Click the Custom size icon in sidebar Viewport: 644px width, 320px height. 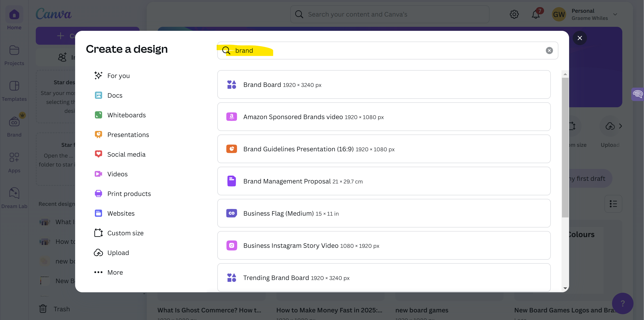coord(98,233)
